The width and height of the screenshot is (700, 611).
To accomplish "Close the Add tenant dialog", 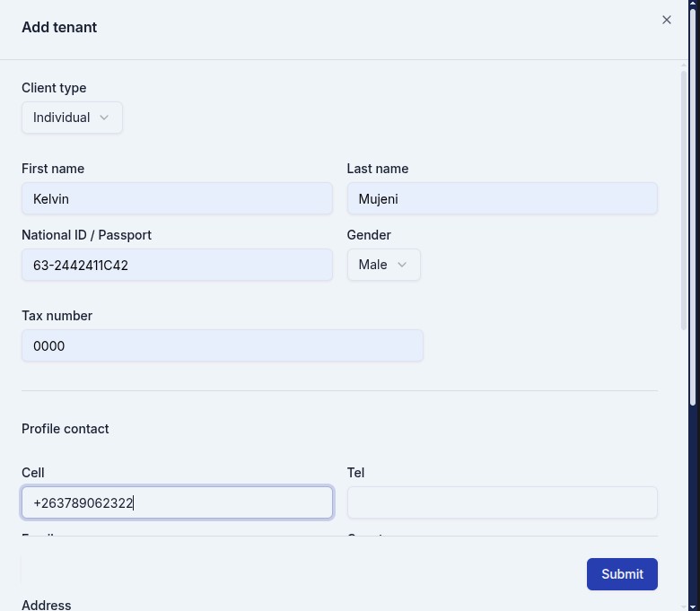I will tap(666, 20).
